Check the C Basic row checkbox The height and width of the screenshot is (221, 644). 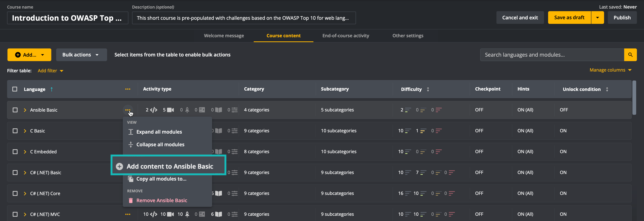[x=15, y=131]
